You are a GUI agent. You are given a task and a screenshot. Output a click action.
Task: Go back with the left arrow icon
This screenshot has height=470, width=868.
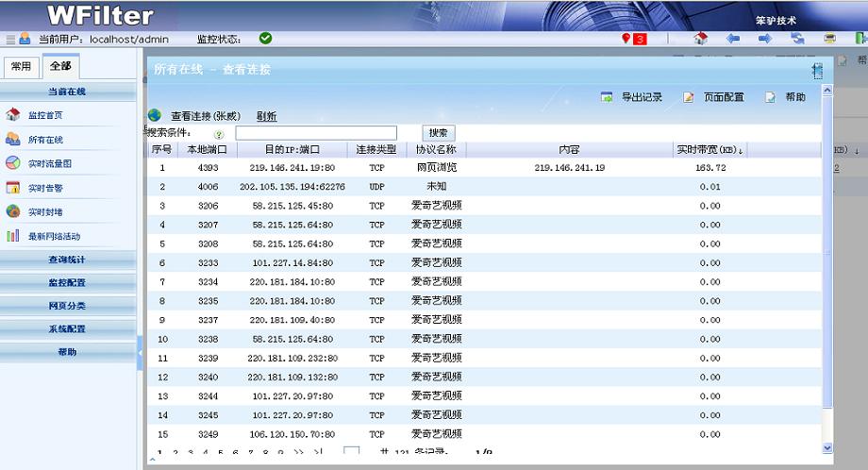[x=733, y=39]
